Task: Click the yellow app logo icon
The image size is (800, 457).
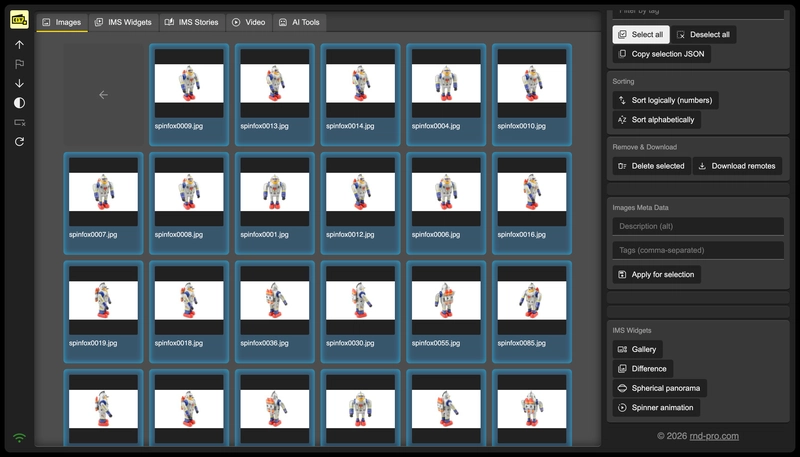Action: 19,20
